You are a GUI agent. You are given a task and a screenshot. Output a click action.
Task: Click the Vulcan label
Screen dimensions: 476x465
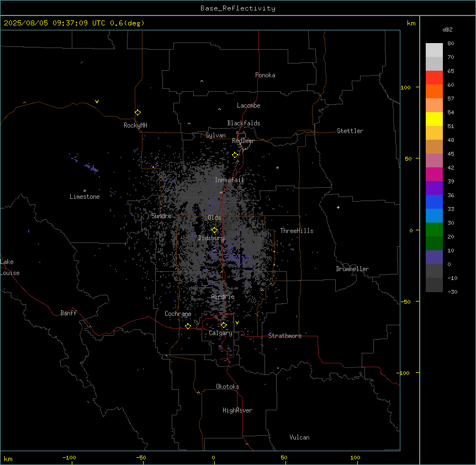[300, 437]
